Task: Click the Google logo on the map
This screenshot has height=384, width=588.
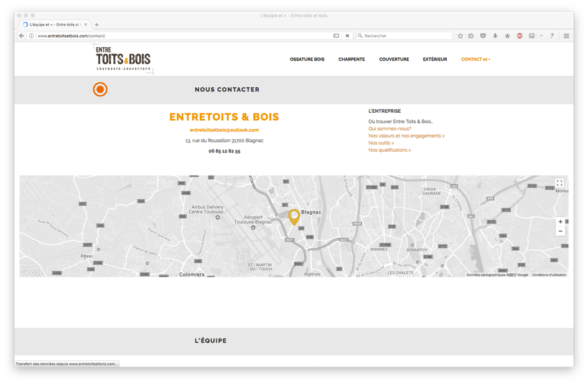Action: [x=32, y=273]
